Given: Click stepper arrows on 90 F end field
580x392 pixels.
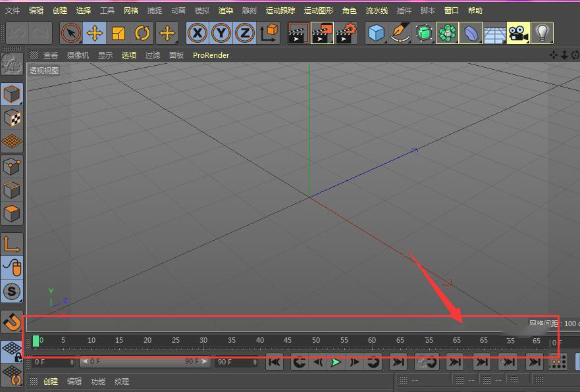Looking at the screenshot, I should (x=255, y=362).
